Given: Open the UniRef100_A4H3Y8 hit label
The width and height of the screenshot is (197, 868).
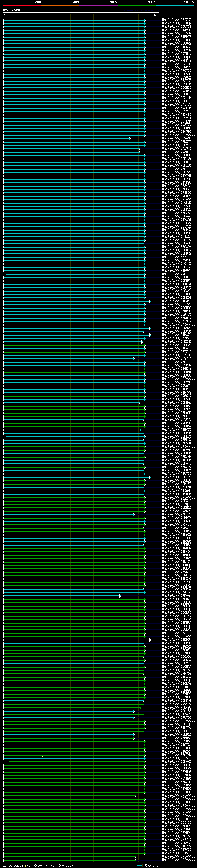Looking at the screenshot, I should (x=177, y=301).
